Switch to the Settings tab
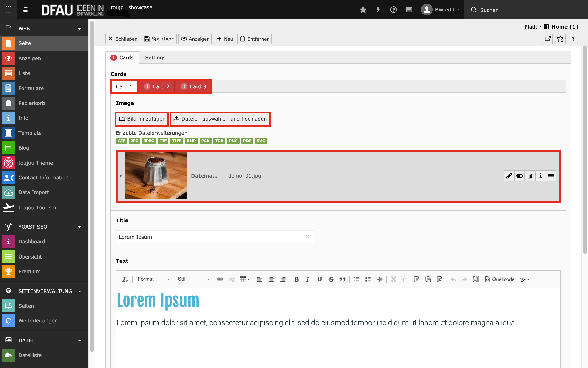 click(155, 58)
